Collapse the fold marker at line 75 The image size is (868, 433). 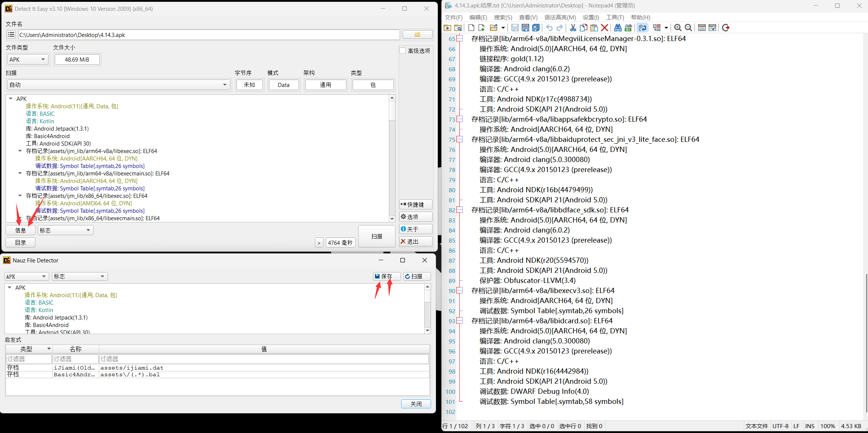pos(459,139)
